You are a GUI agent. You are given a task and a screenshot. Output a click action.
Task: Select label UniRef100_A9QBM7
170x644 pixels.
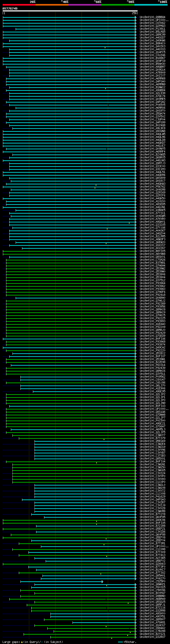152,67
